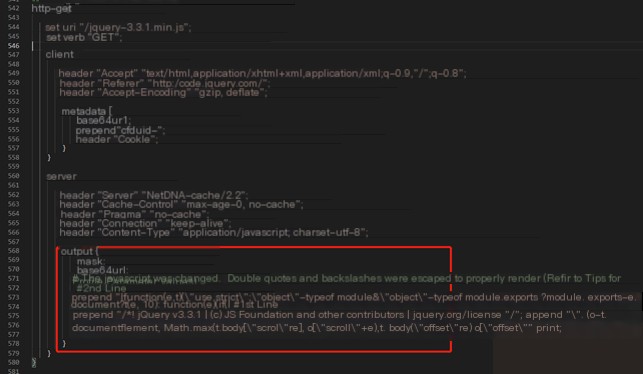Click header "Pragma" no-cache line
The image size is (643, 374).
point(135,214)
